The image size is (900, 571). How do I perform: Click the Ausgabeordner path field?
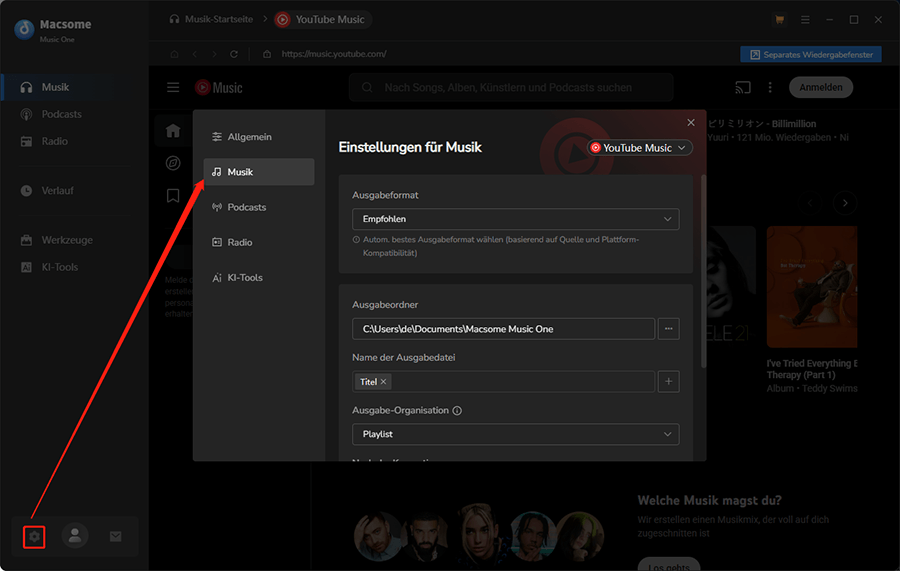[503, 329]
